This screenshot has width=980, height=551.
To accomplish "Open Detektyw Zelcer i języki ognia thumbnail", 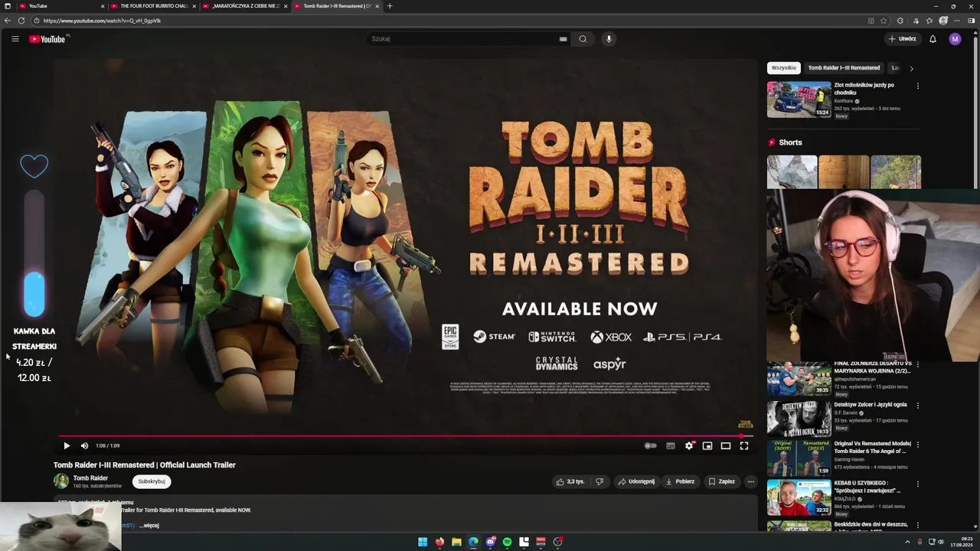I will (x=799, y=418).
